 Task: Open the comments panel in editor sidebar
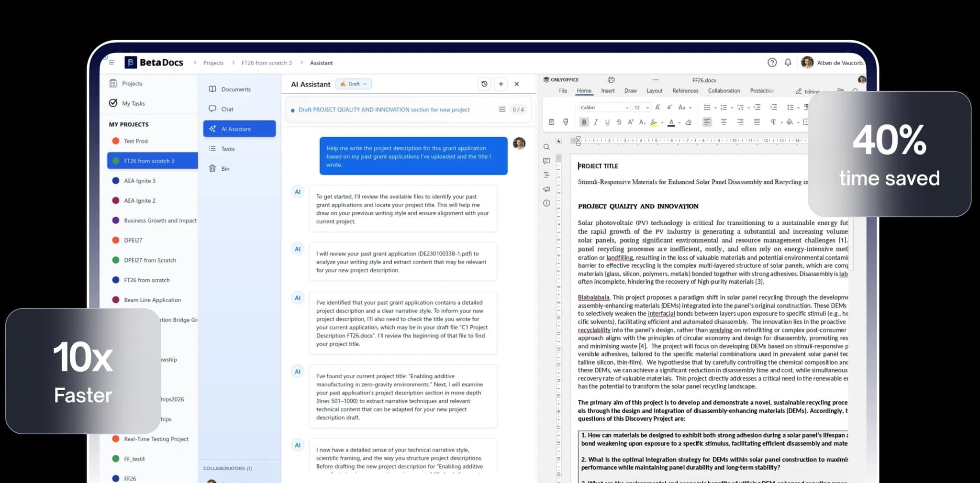(546, 161)
